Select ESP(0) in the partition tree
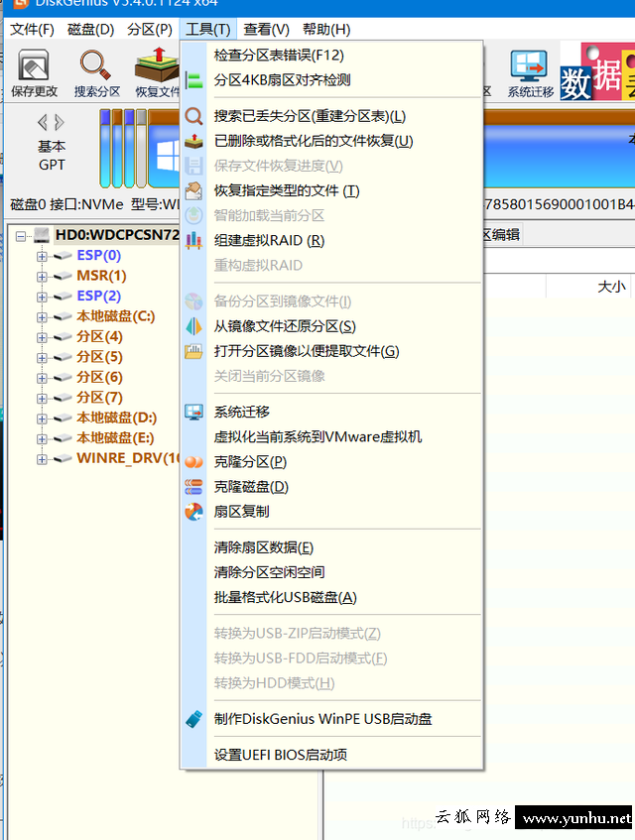Screen dimensions: 635x840 tap(98, 256)
